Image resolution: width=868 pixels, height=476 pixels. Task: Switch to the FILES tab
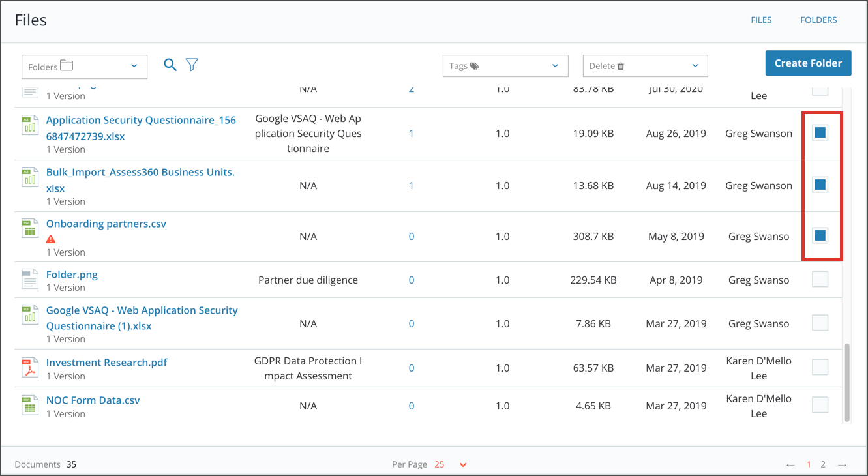tap(761, 20)
